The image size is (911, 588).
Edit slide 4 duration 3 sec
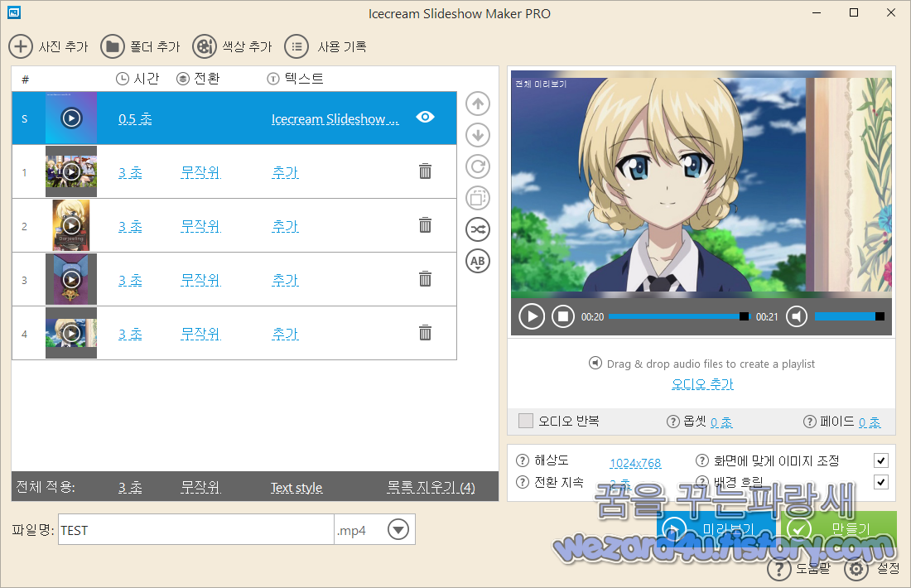pos(130,334)
